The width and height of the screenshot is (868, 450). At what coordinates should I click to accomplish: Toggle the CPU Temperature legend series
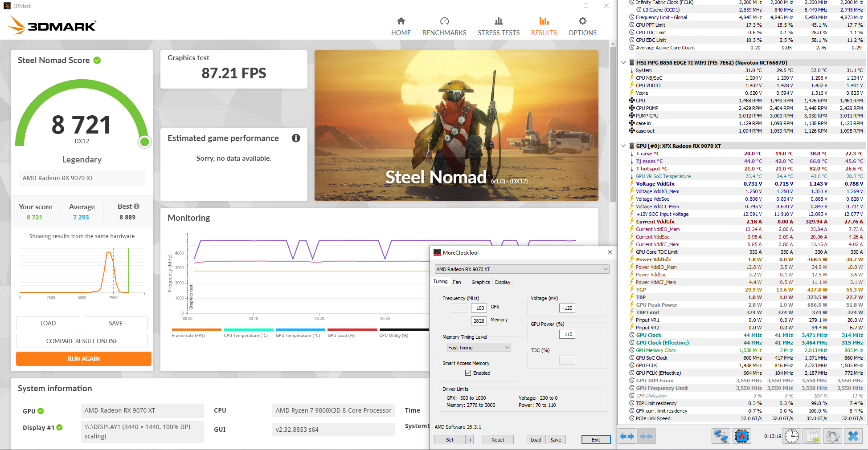coord(248,332)
